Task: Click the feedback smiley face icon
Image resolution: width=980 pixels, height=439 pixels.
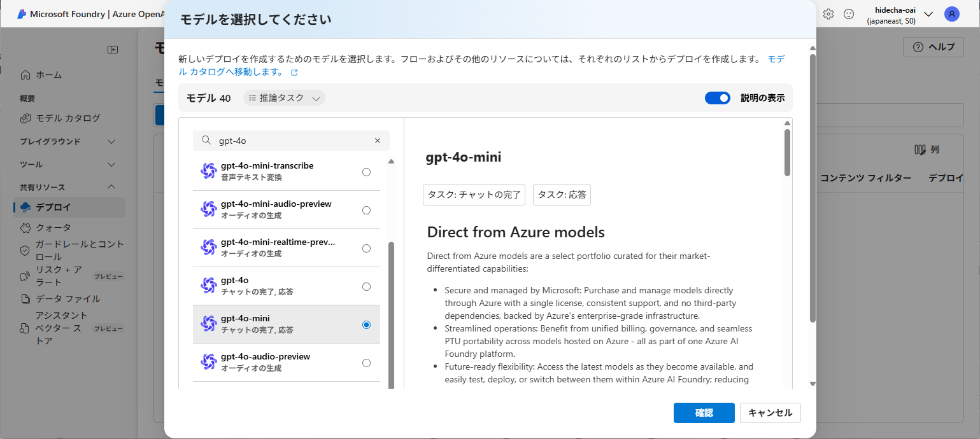Action: (849, 14)
